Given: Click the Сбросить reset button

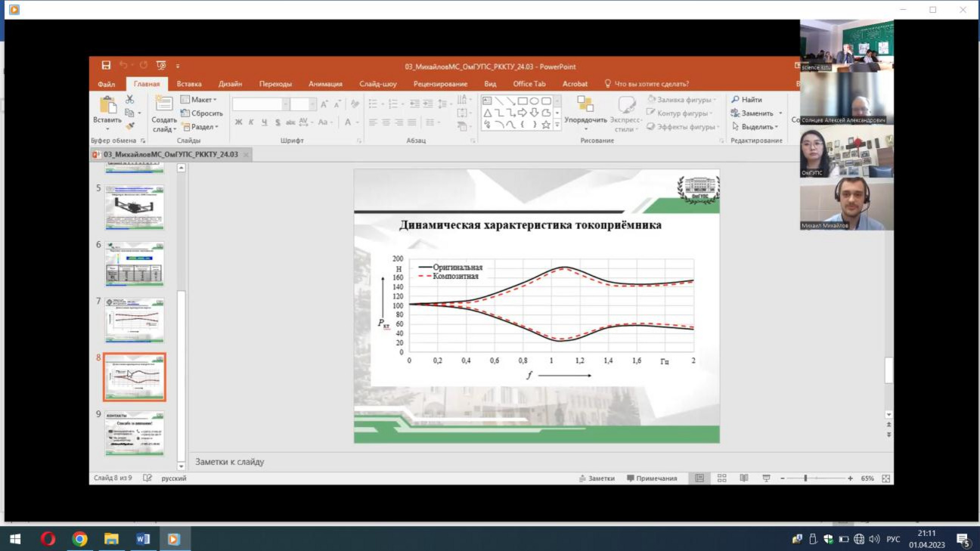Looking at the screenshot, I should click(x=202, y=113).
